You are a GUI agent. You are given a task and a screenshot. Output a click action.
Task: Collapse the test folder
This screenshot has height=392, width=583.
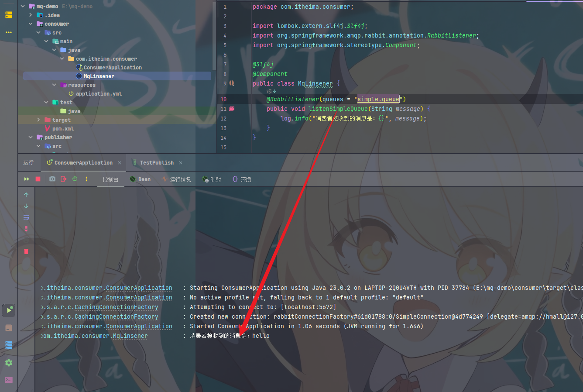click(x=46, y=103)
